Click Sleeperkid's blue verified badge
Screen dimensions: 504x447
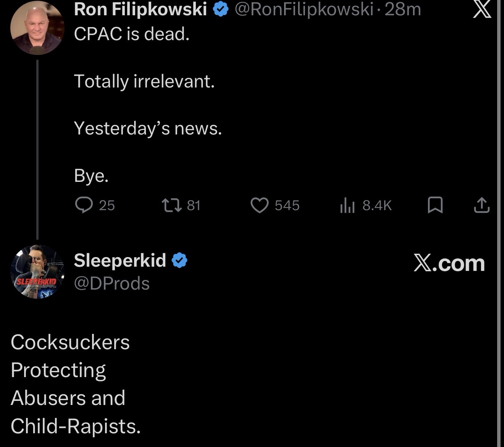179,261
